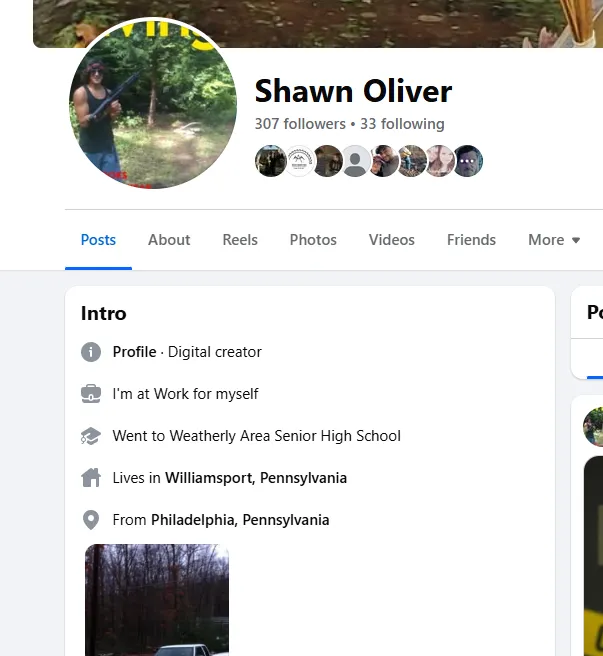Click the location pin icon beside From

(x=91, y=520)
